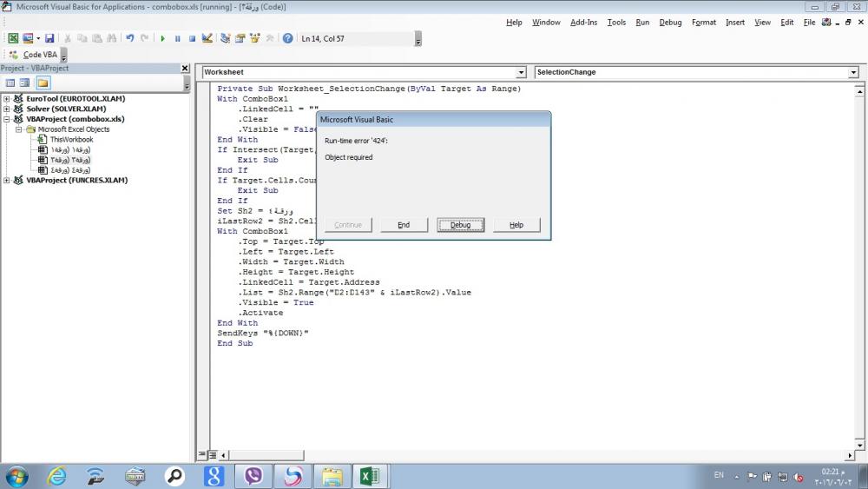Open the Project Explorer icon

pyautogui.click(x=226, y=38)
